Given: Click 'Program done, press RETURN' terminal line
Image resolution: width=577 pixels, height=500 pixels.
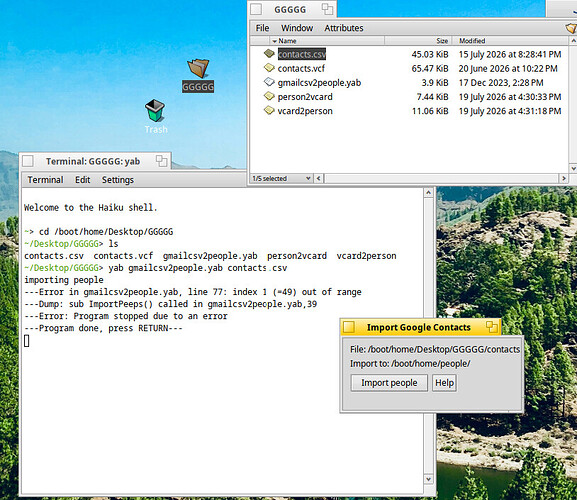Looking at the screenshot, I should [x=103, y=328].
